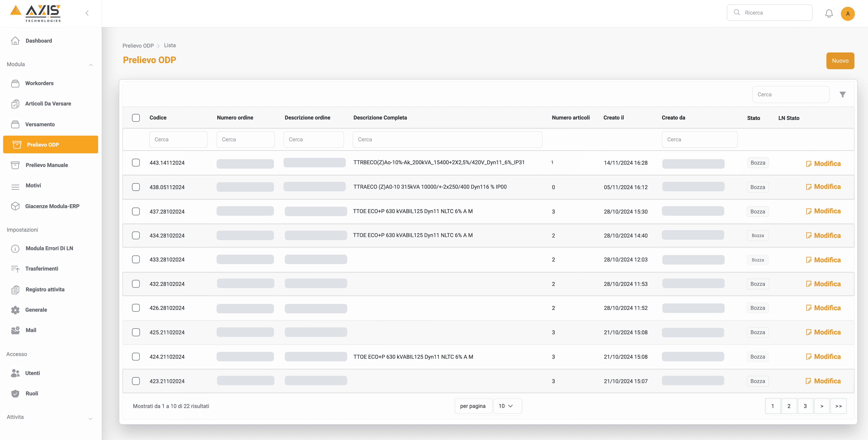The width and height of the screenshot is (868, 440).
Task: Select the row checkbox for 443.14112024
Action: (136, 163)
